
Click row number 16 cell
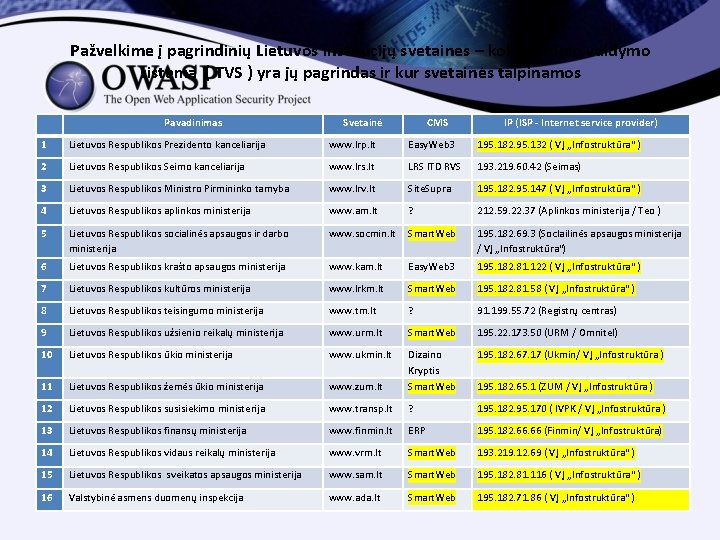49,500
